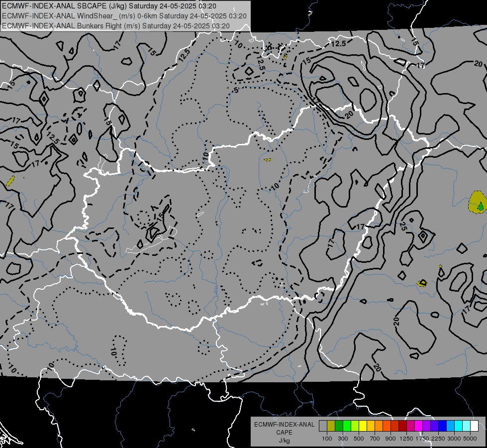Click the olive 100 J/kg CAPE swatch
Screen dimensions: 487x448
point(331,426)
